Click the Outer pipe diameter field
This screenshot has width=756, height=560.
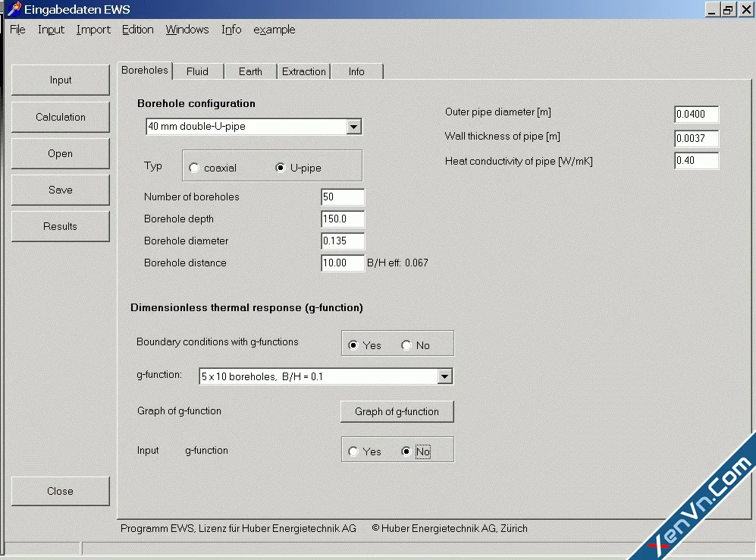point(697,114)
